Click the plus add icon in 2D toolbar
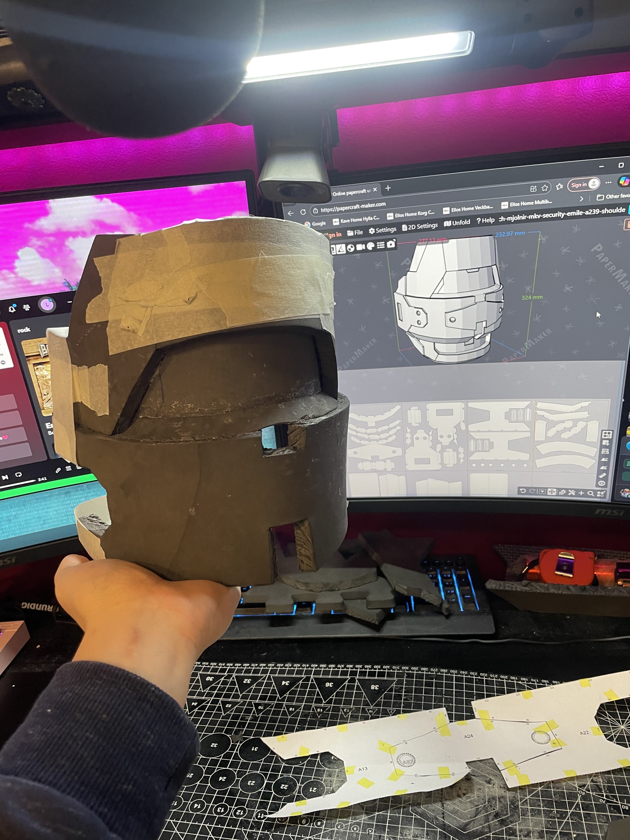 tap(581, 493)
